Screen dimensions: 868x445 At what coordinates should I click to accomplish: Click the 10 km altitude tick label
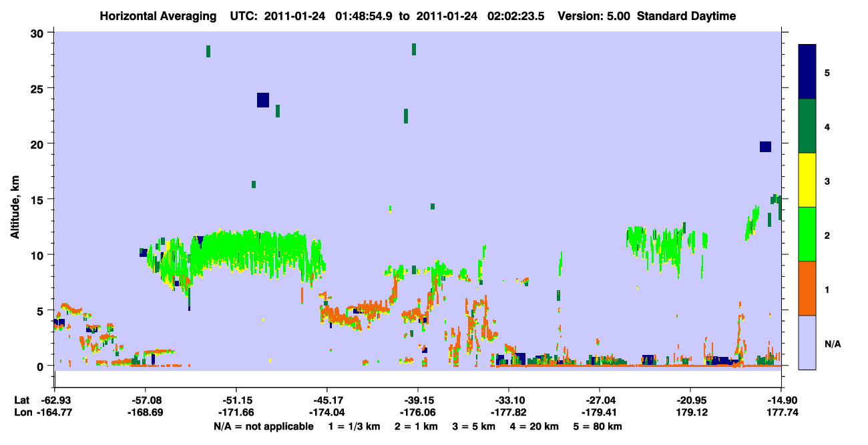point(38,255)
